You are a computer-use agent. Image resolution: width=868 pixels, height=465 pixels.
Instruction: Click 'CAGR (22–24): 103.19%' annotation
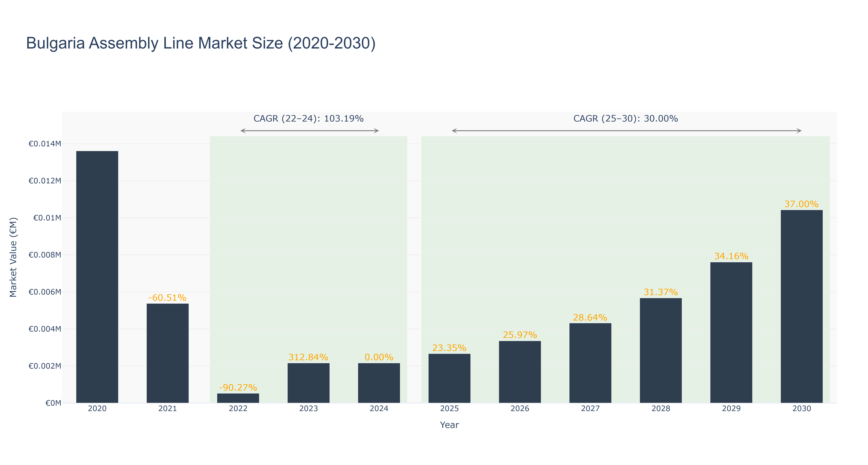(x=308, y=119)
